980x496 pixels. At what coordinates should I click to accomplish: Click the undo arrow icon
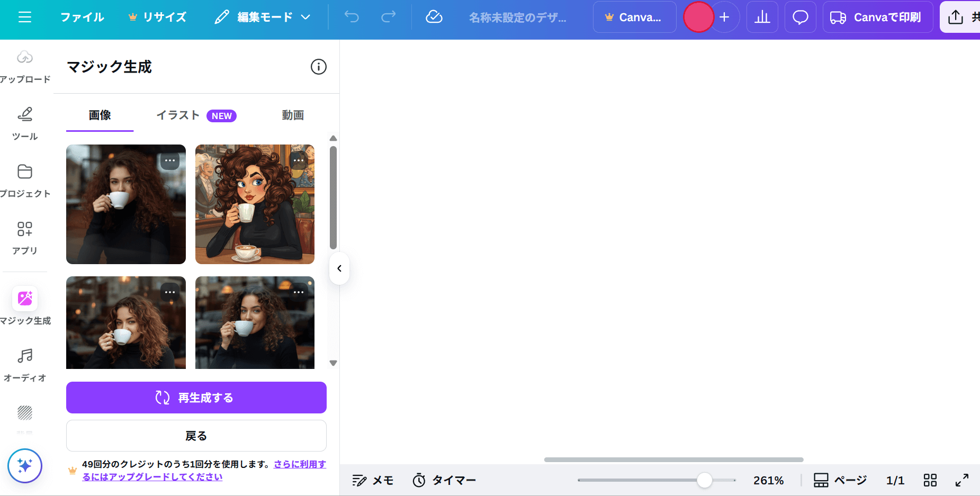click(351, 16)
